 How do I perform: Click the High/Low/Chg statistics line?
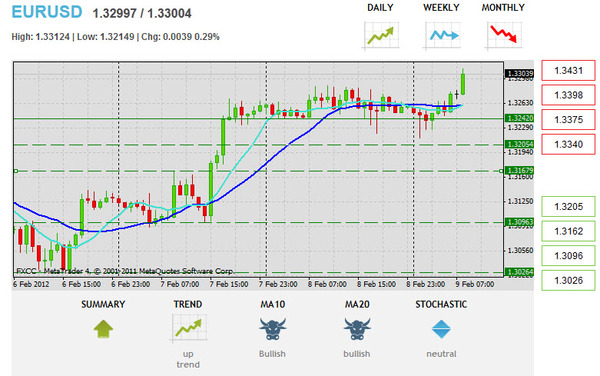pyautogui.click(x=116, y=37)
